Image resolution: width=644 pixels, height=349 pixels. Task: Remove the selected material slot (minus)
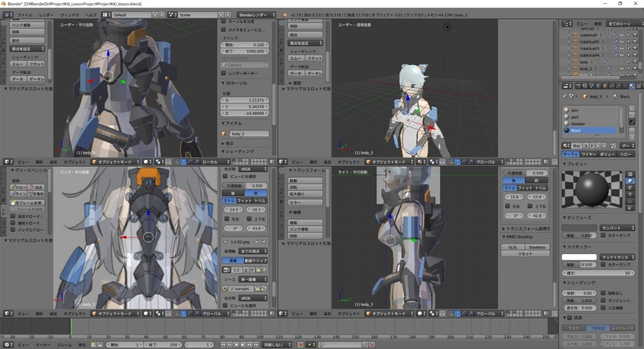631,115
